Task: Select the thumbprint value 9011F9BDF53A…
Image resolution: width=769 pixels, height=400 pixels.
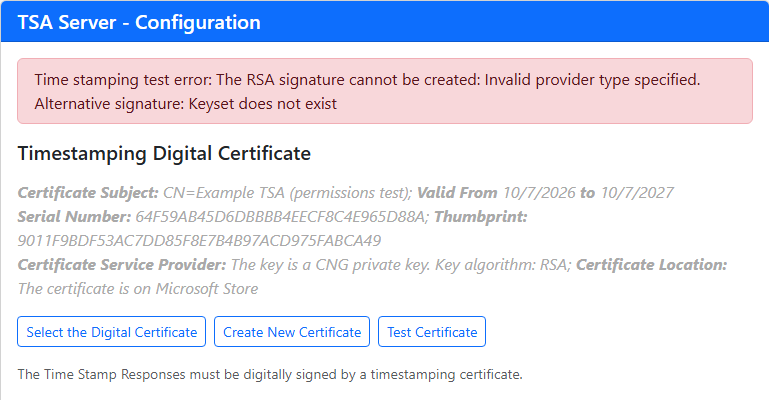Action: [x=199, y=241]
